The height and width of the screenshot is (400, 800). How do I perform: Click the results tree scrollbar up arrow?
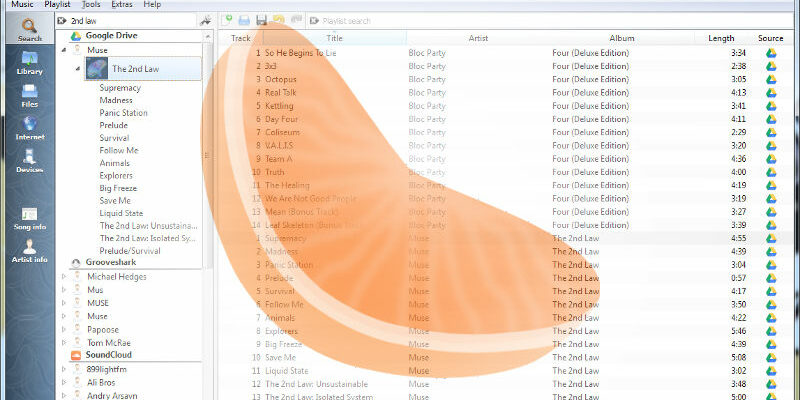click(208, 37)
